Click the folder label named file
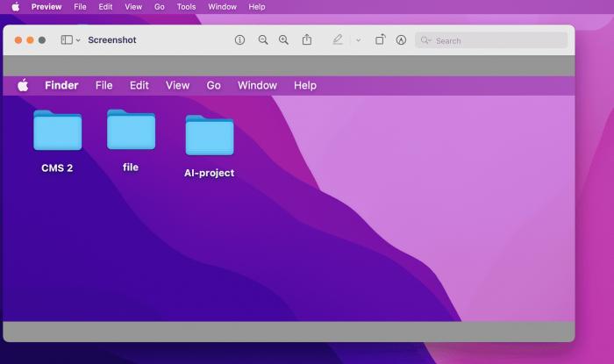 [x=131, y=168]
